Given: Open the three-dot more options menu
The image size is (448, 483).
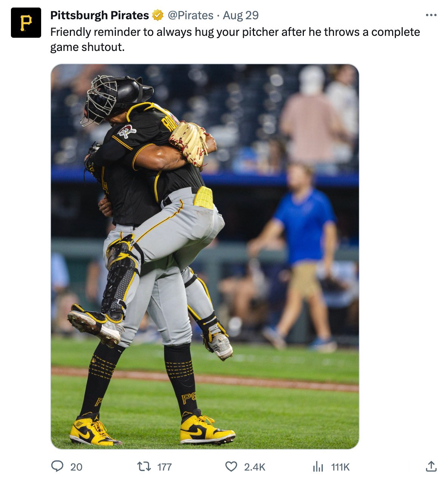Looking at the screenshot, I should coord(431,15).
